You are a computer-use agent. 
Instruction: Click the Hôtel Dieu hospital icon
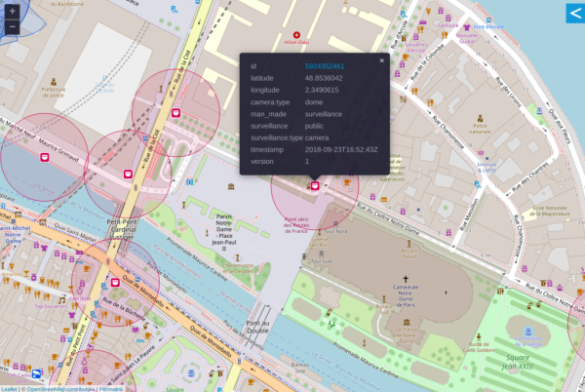tap(296, 35)
